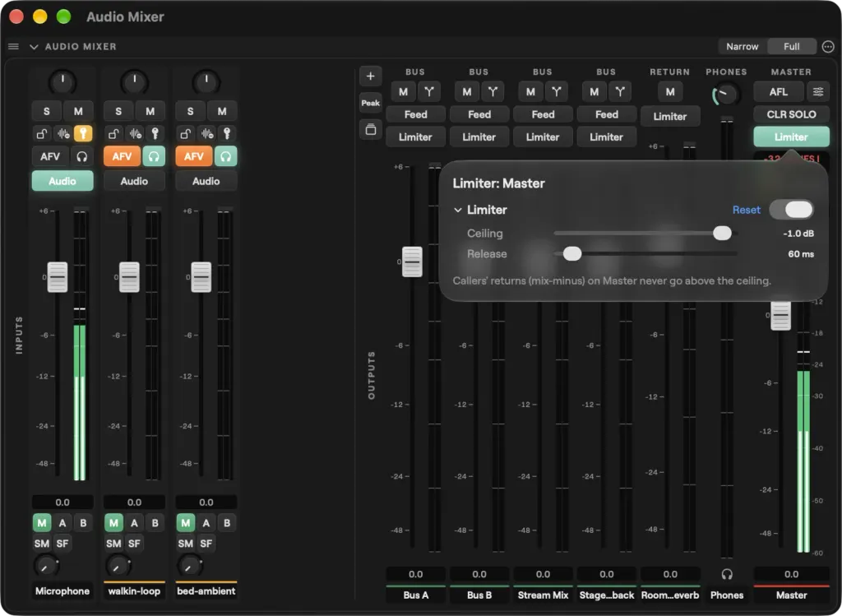Click the Release slider handle

(x=572, y=254)
